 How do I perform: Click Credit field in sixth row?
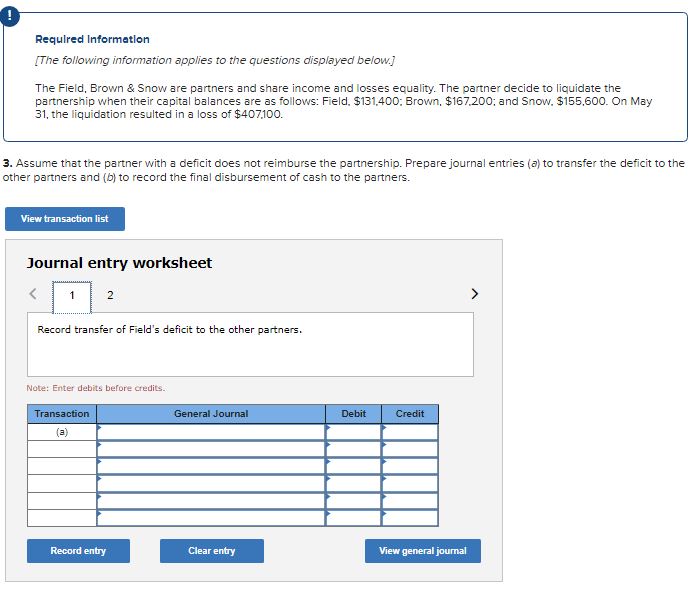[x=410, y=518]
